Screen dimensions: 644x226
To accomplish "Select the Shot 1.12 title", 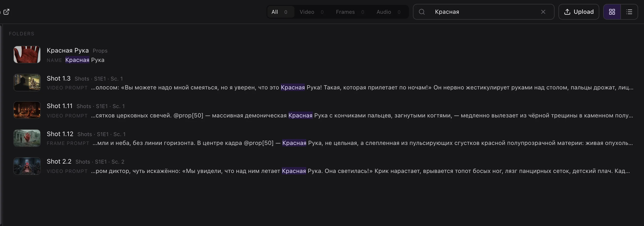I will [60, 134].
